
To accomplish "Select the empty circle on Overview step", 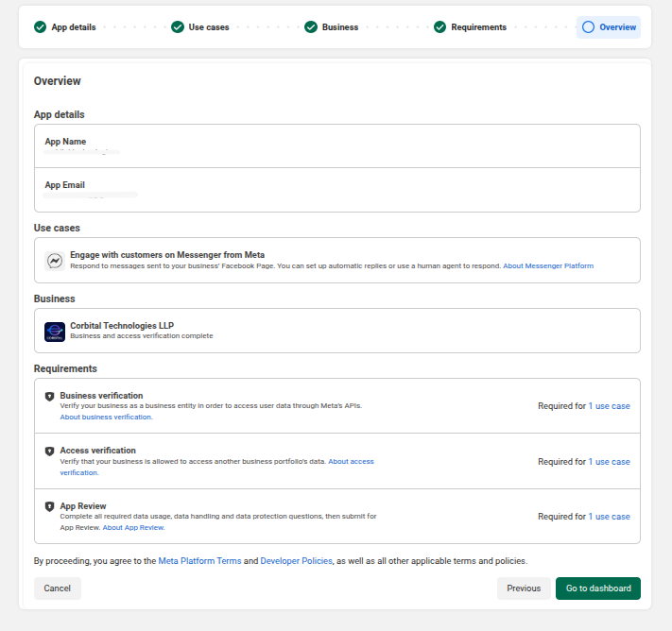I will [x=588, y=27].
